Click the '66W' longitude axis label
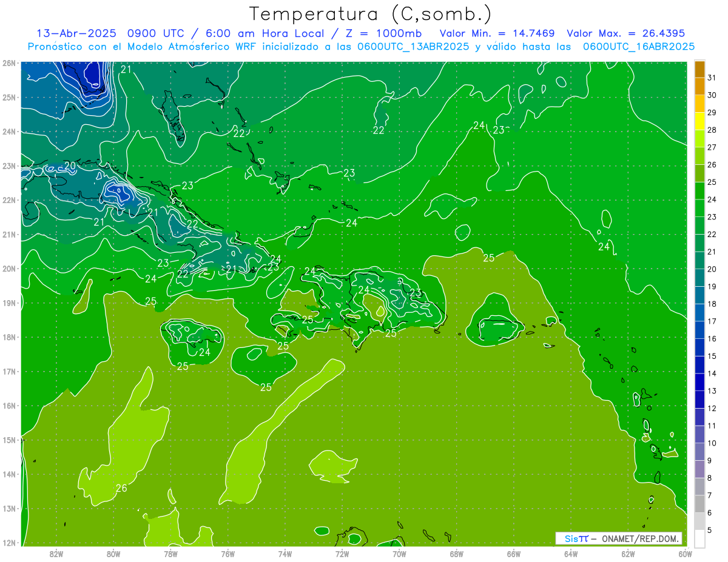728x562 pixels. tap(514, 554)
